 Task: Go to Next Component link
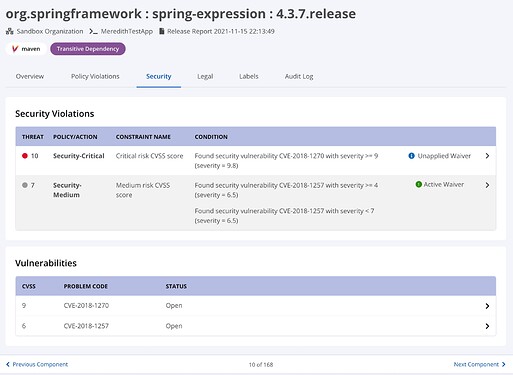coord(476,364)
